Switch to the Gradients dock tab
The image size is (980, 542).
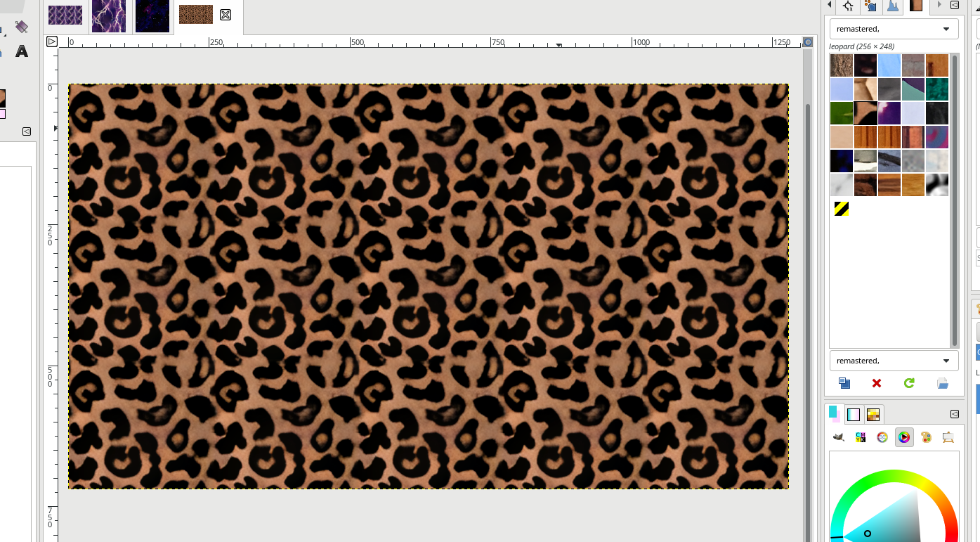[854, 415]
